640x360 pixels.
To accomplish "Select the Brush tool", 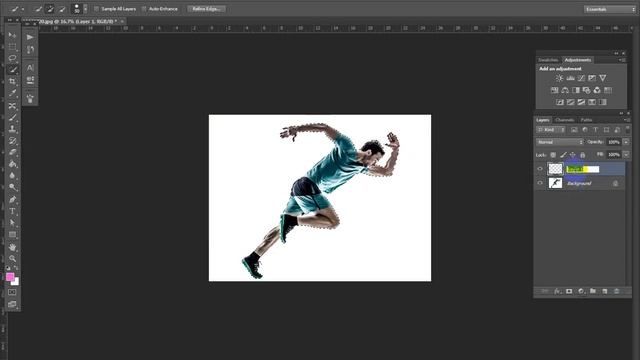I will coord(12,118).
